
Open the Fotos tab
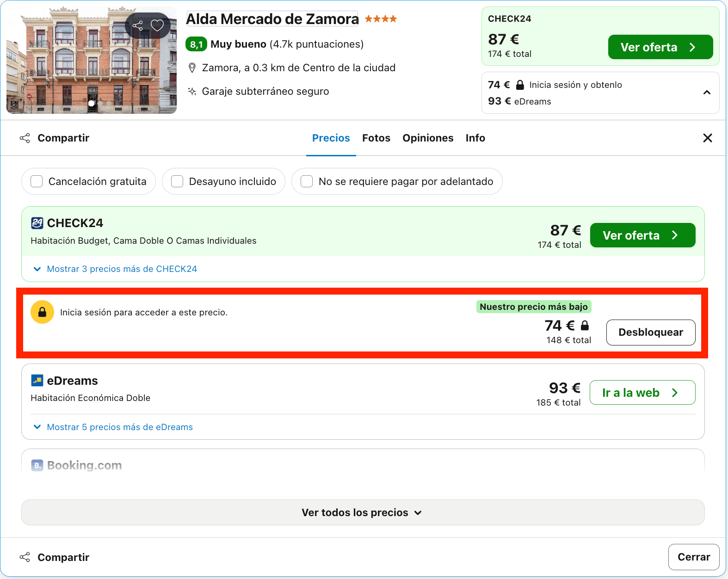point(376,138)
